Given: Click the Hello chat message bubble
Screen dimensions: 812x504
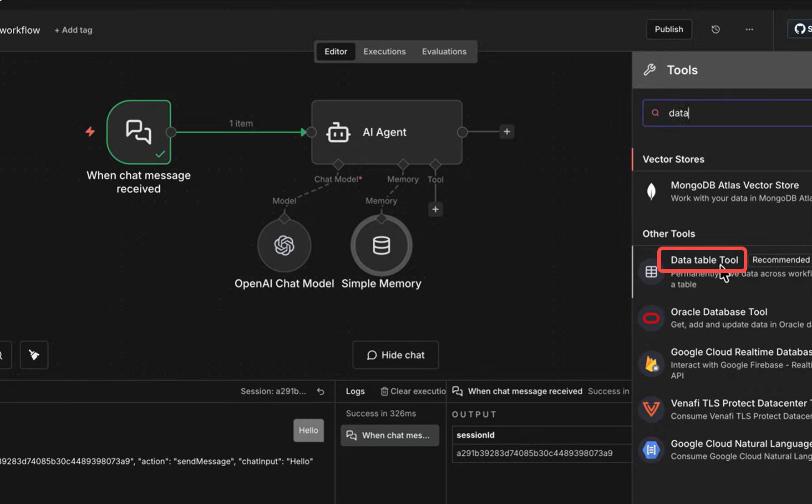Looking at the screenshot, I should point(309,430).
